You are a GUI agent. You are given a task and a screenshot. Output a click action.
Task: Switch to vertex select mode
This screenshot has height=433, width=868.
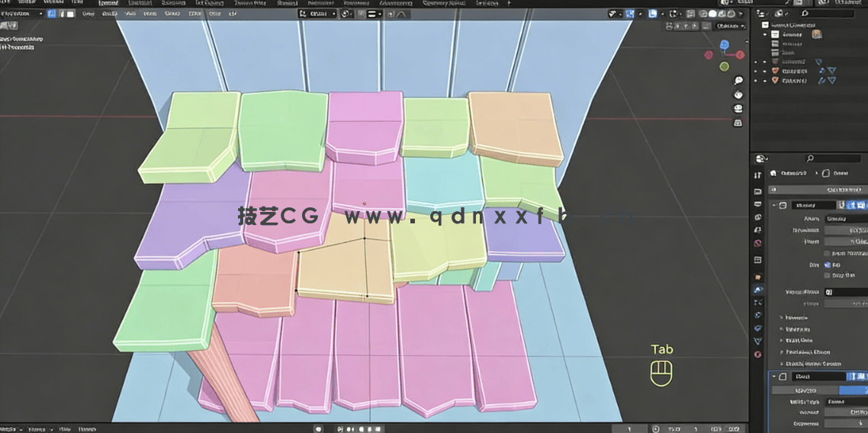(x=51, y=13)
